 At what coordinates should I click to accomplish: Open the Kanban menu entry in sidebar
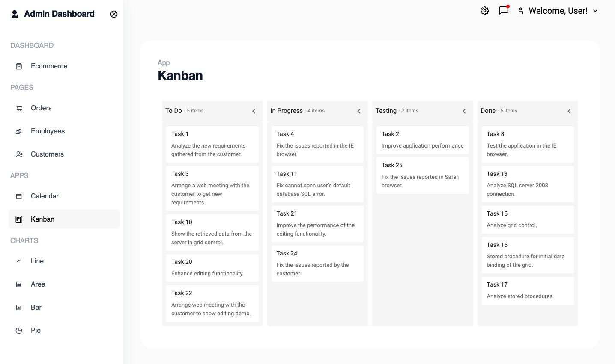tap(42, 219)
